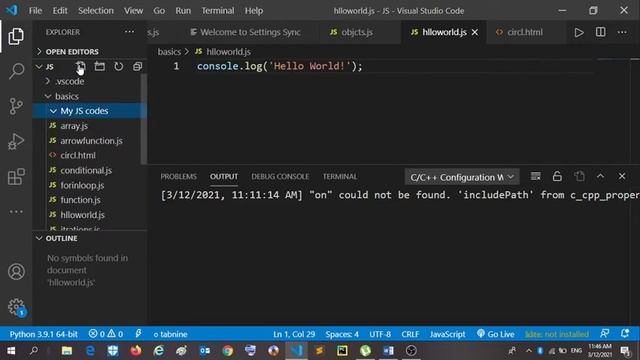This screenshot has height=360, width=640.
Task: Click the tabnine status bar item
Action: tap(171, 334)
